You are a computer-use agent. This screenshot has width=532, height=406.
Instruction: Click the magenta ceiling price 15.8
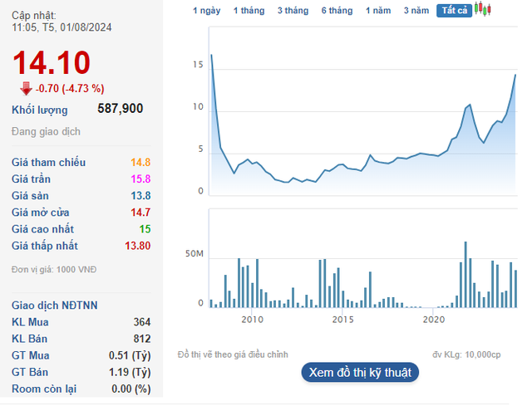[x=139, y=179]
